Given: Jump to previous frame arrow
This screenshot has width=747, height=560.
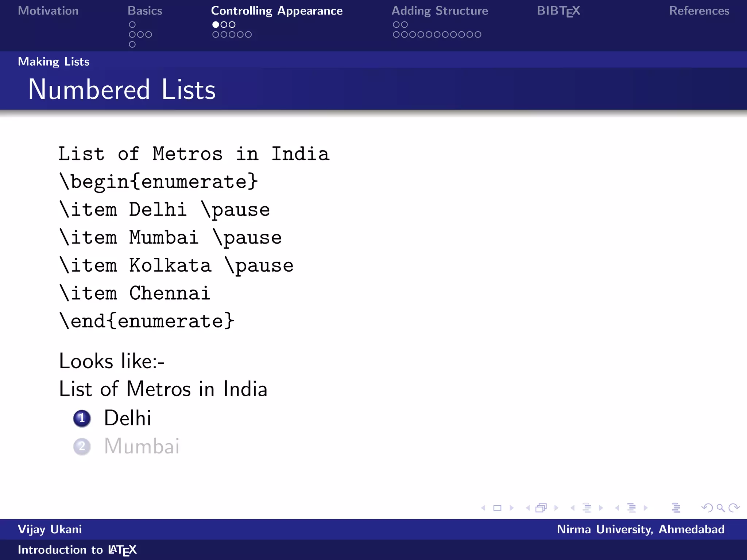Looking at the screenshot, I should click(x=528, y=508).
